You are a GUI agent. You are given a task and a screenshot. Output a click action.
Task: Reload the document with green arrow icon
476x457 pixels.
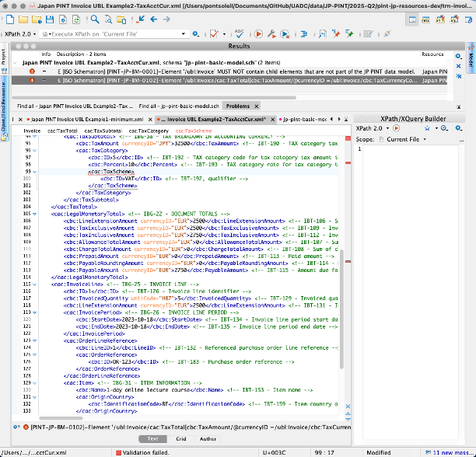tap(76, 19)
